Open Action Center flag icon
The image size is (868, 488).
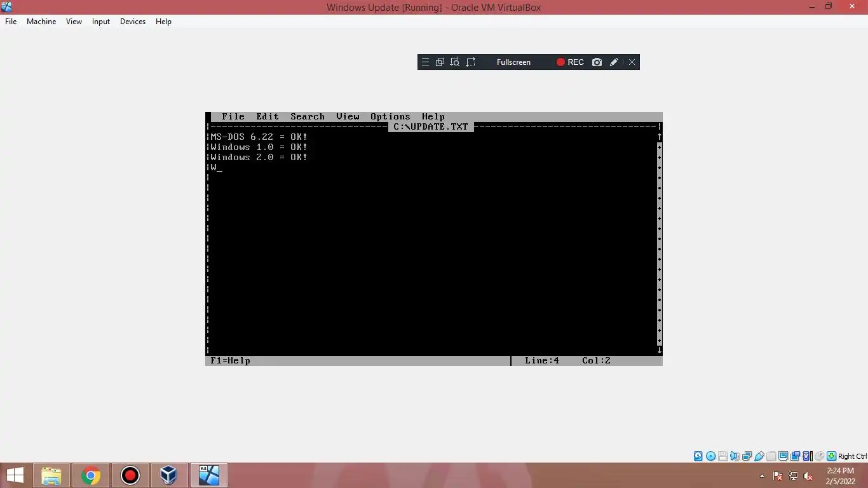778,476
